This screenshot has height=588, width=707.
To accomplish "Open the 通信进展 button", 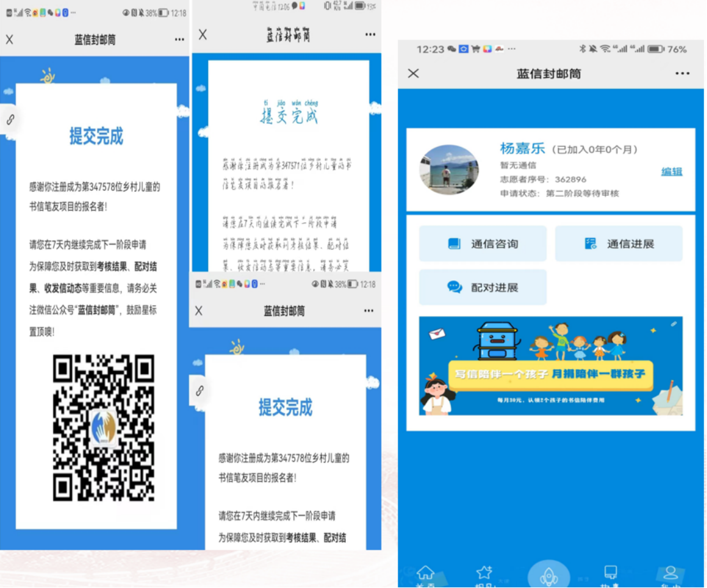I will click(619, 244).
